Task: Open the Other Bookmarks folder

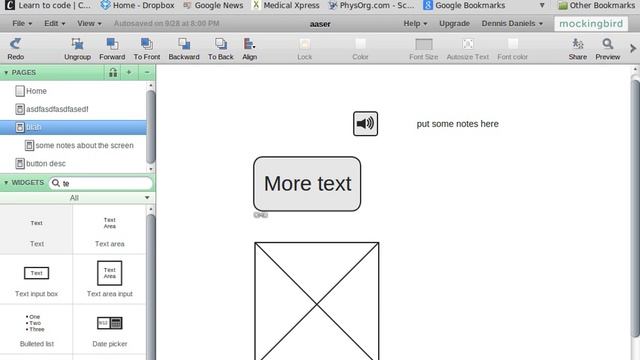Action: (x=596, y=5)
